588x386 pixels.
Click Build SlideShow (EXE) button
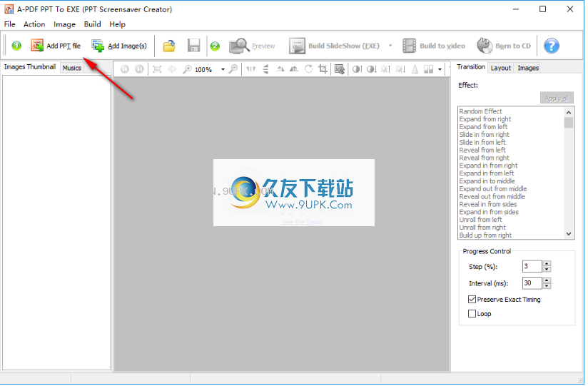[334, 46]
